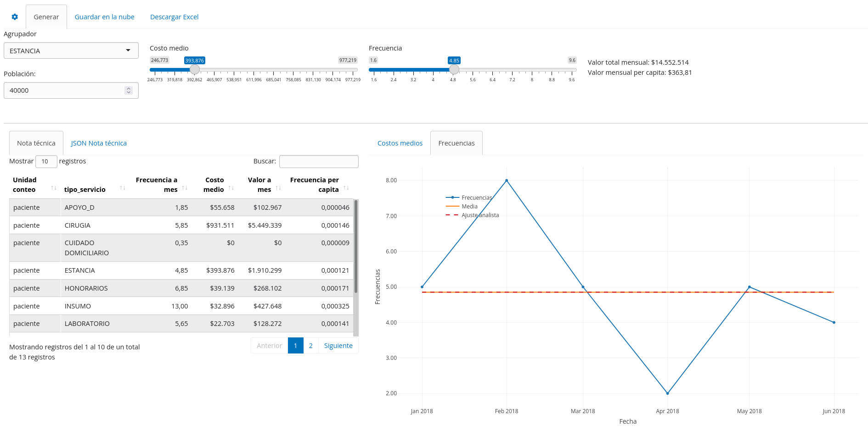The height and width of the screenshot is (443, 868).
Task: Sort by Frecuencia per capita column arrows
Action: [x=346, y=188]
